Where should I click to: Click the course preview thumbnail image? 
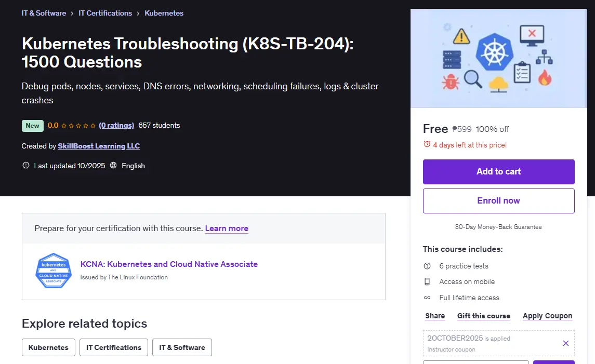[499, 58]
